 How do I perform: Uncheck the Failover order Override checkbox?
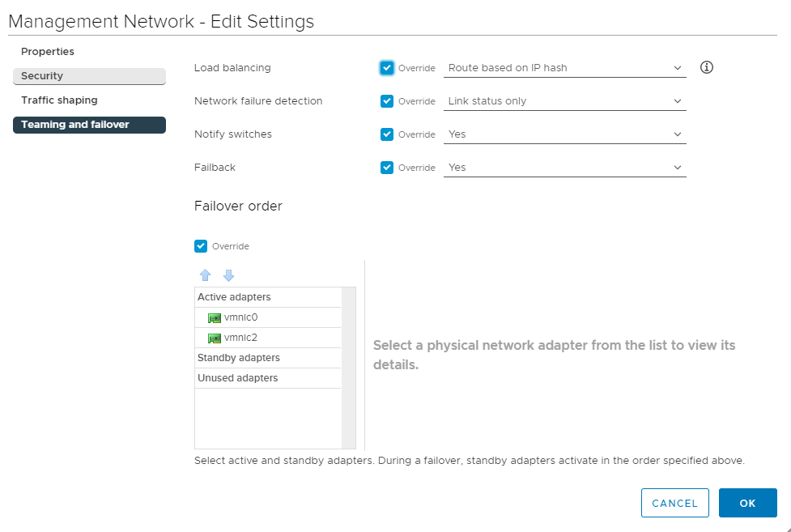[201, 246]
